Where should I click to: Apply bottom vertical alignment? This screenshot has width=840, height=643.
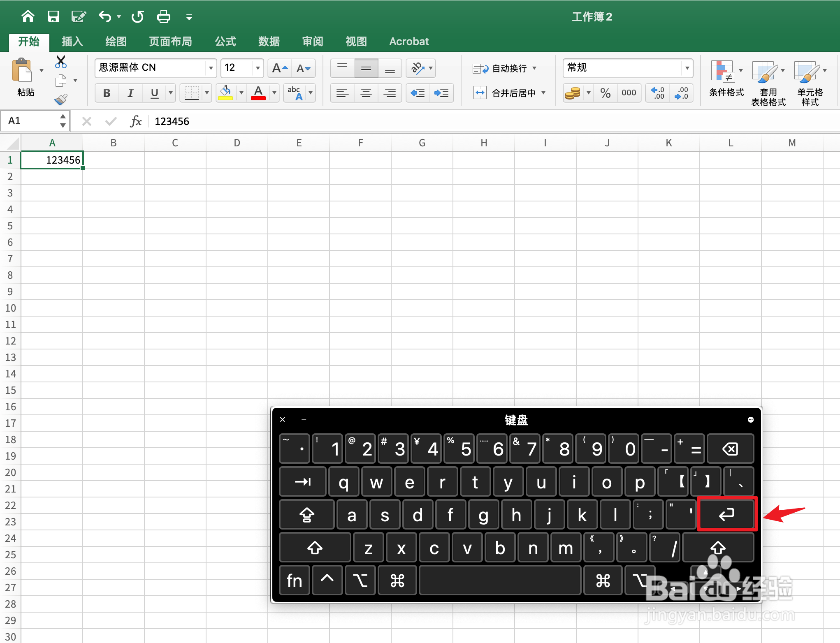click(390, 68)
